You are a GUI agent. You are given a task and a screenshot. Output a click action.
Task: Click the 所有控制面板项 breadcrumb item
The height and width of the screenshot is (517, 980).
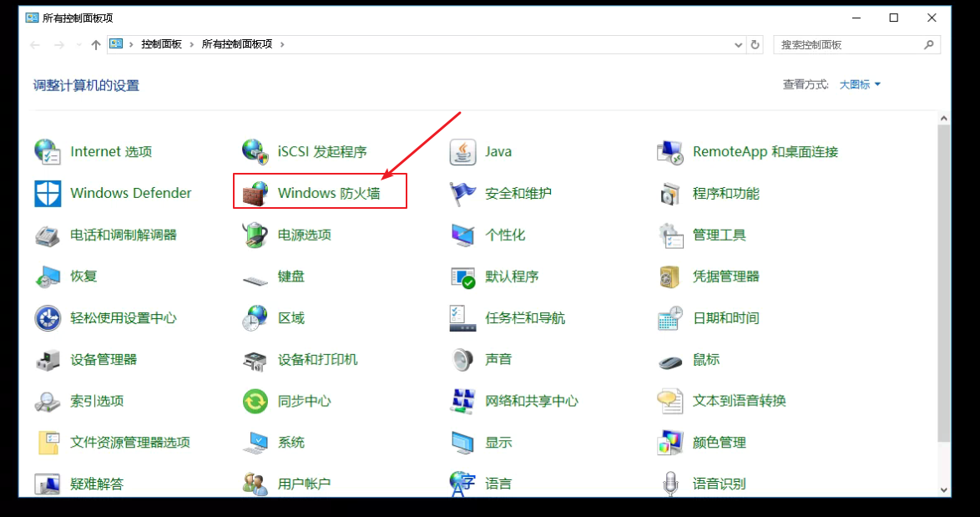click(x=237, y=44)
